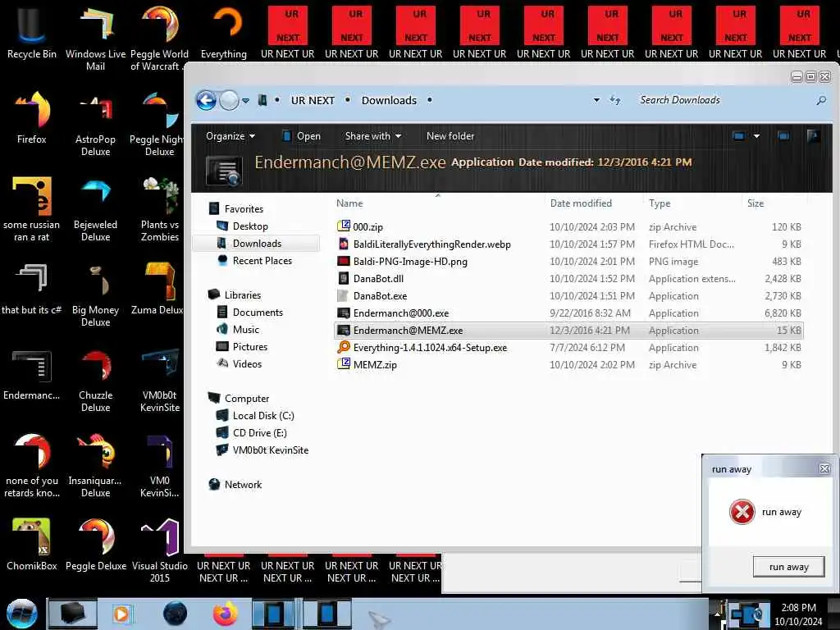
Task: Click the refresh icon in the address bar
Action: [615, 100]
